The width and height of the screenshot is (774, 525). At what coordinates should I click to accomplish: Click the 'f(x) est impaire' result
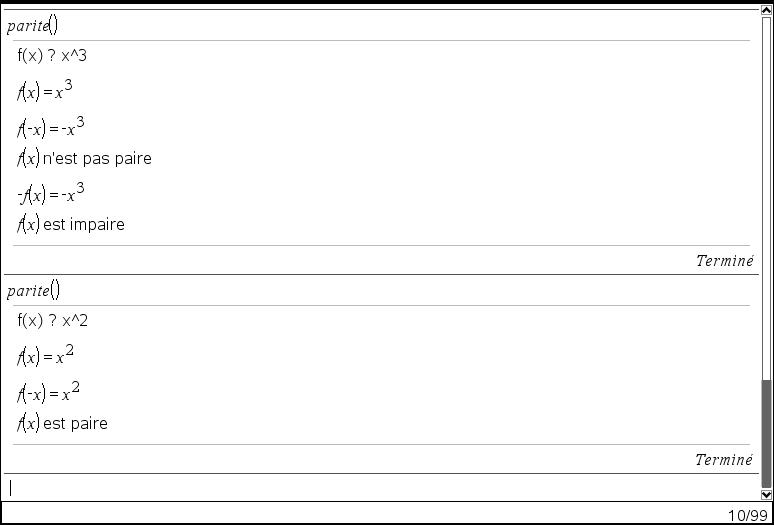[71, 225]
